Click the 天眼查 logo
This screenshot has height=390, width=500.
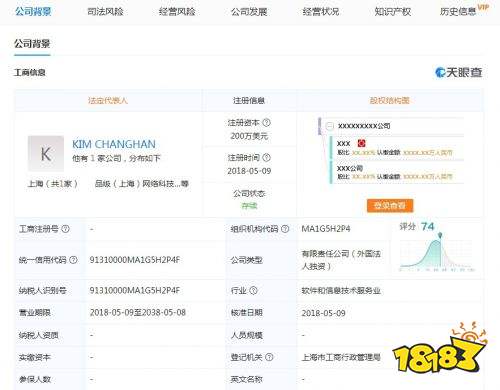click(459, 72)
